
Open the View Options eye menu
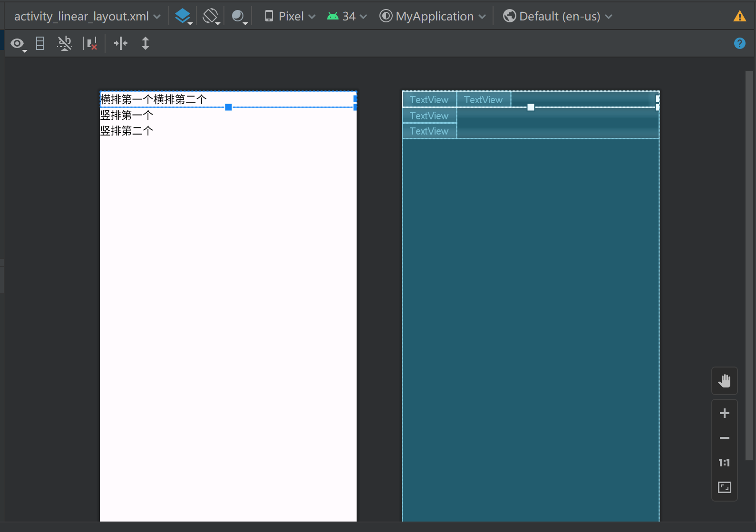18,44
